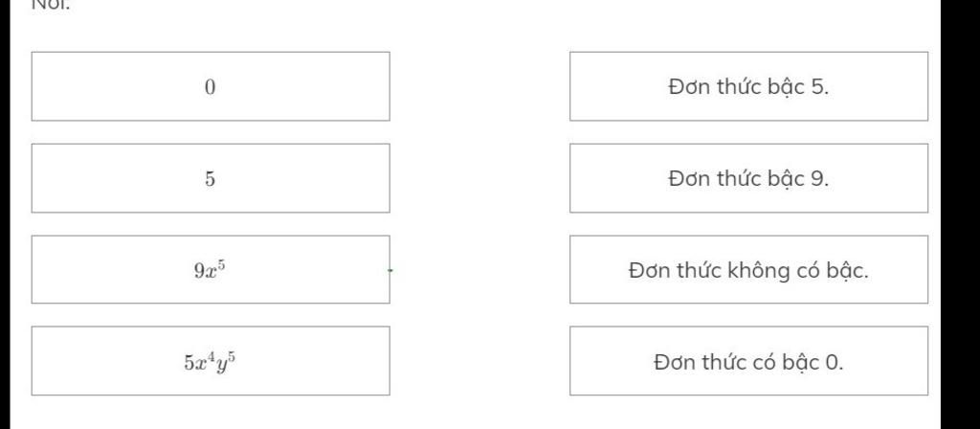Choose the 9x⁵ monomial box
Viewport: 980px width, 429px height.
(x=211, y=269)
